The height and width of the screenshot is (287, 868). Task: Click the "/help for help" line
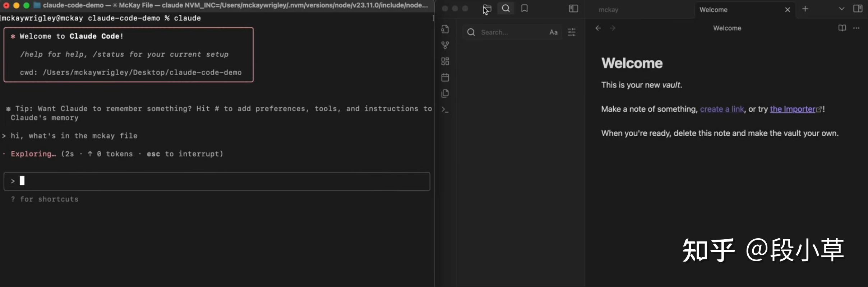click(124, 54)
